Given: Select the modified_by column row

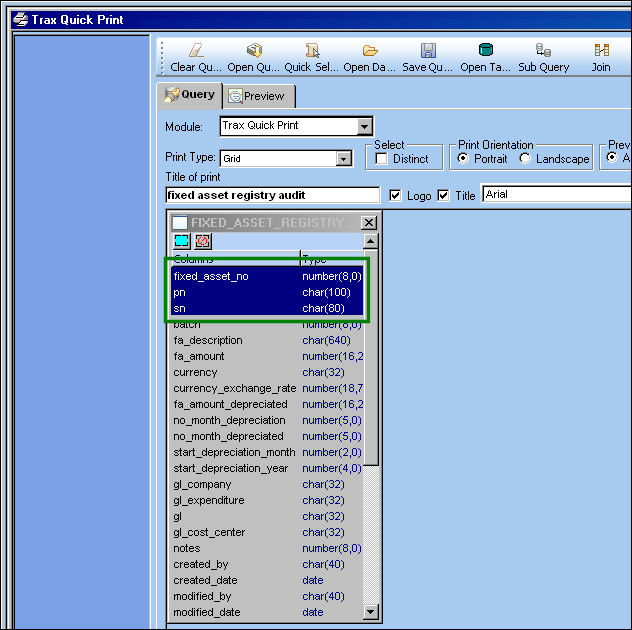Looking at the screenshot, I should coord(268,596).
